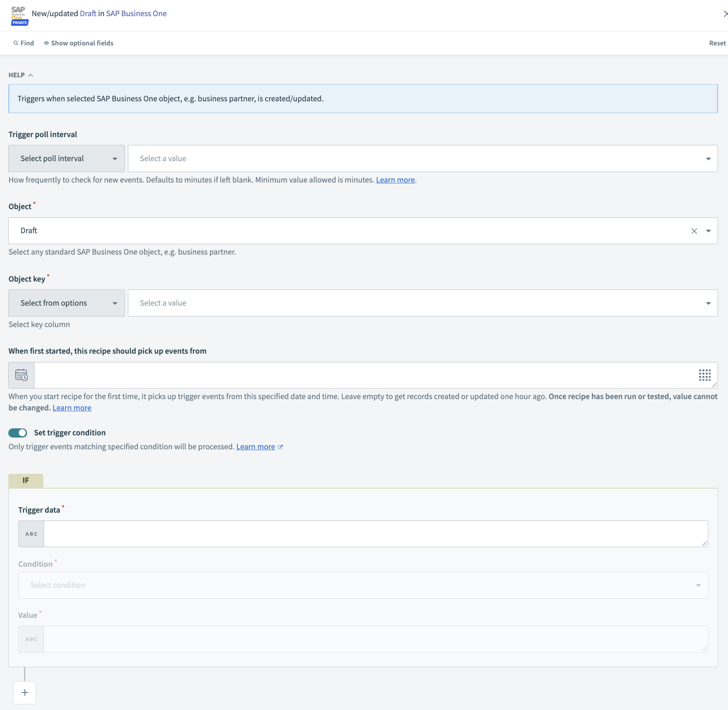
Task: Open the poll interval Learn more link
Action: pos(395,179)
